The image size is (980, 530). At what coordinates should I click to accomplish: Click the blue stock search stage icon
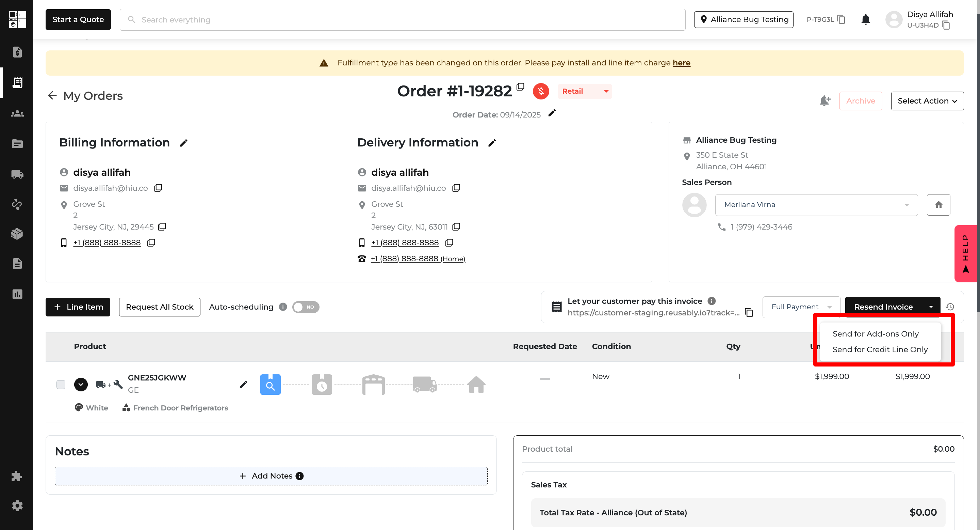[270, 385]
